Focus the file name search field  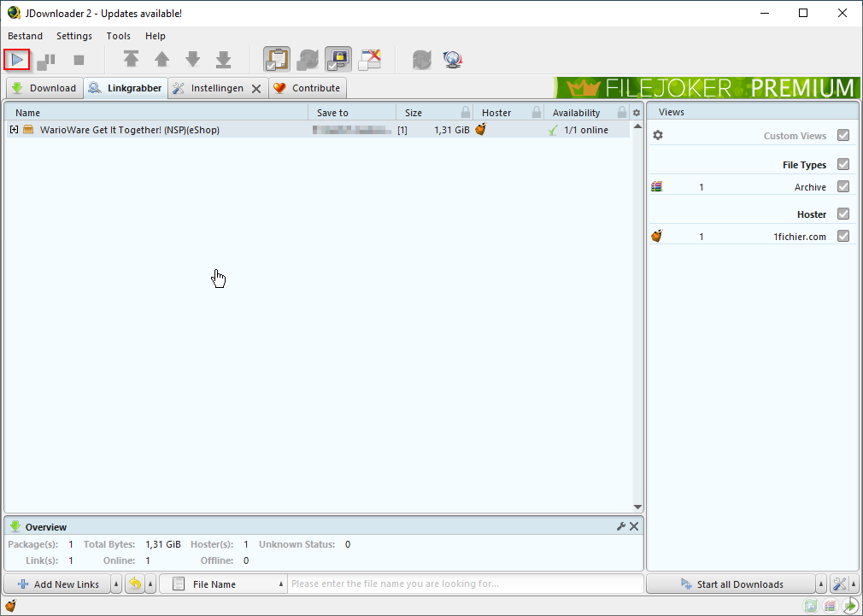point(467,584)
